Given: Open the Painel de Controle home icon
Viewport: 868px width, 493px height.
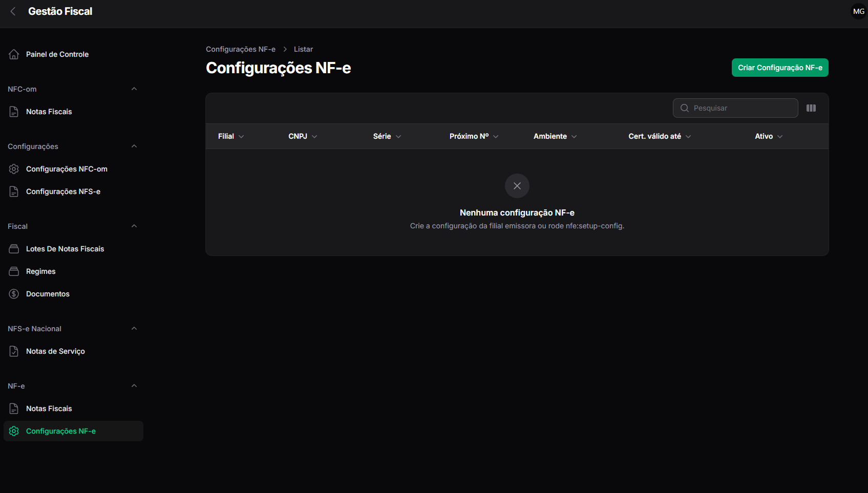Looking at the screenshot, I should pos(14,54).
